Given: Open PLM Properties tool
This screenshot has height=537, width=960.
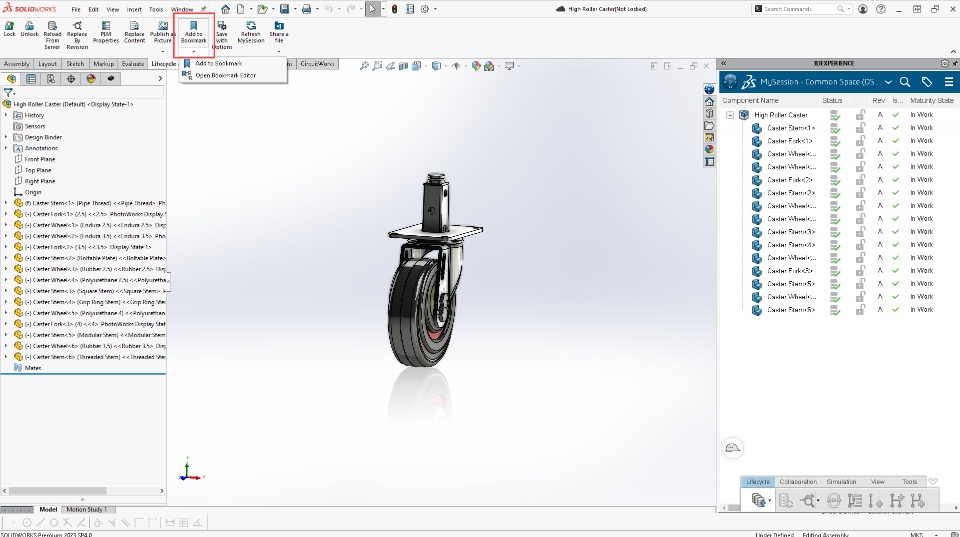Looking at the screenshot, I should point(105,24).
